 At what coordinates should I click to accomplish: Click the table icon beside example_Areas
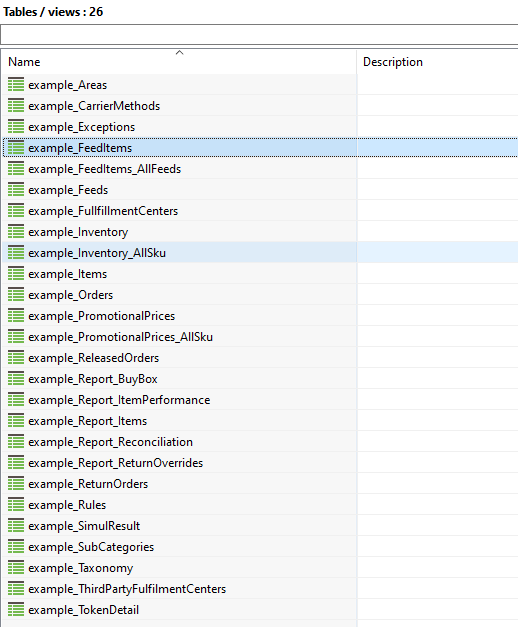click(x=16, y=85)
